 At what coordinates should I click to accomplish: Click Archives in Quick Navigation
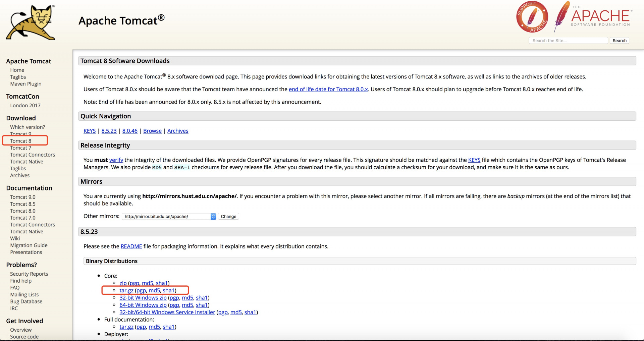click(178, 131)
